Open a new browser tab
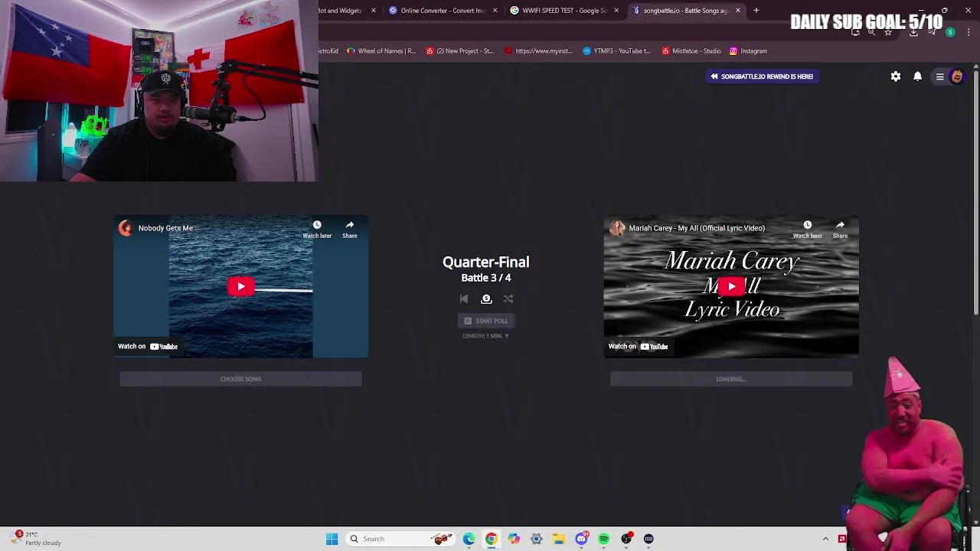Image resolution: width=980 pixels, height=551 pixels. click(x=756, y=11)
